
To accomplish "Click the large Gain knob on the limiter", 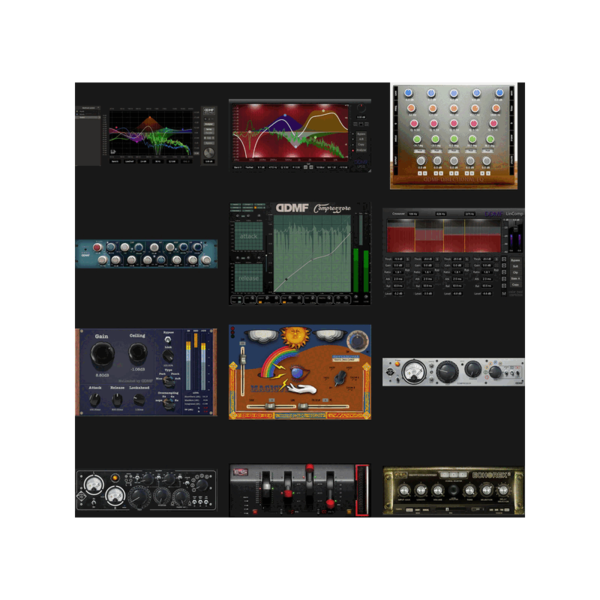I will pos(102,355).
